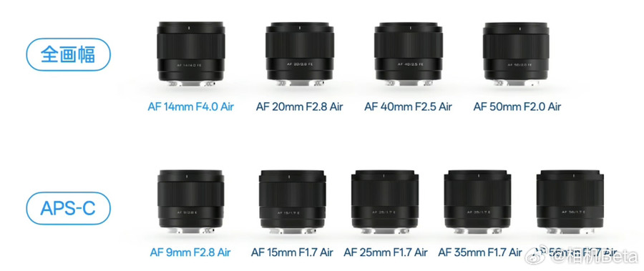This screenshot has height=271, width=644.
Task: Select the AF 50mm F2.0 lens image
Action: click(516, 54)
